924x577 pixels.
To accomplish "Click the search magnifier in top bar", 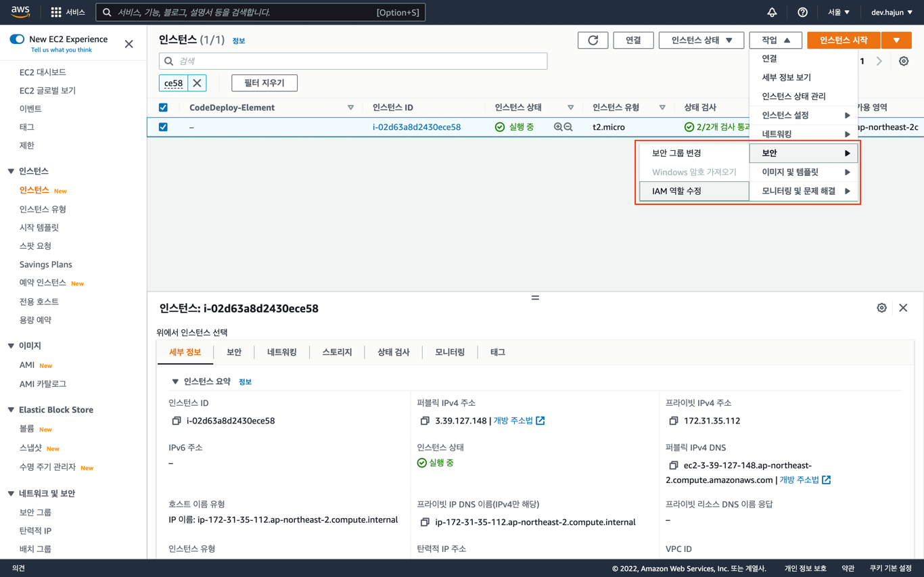I will click(107, 12).
